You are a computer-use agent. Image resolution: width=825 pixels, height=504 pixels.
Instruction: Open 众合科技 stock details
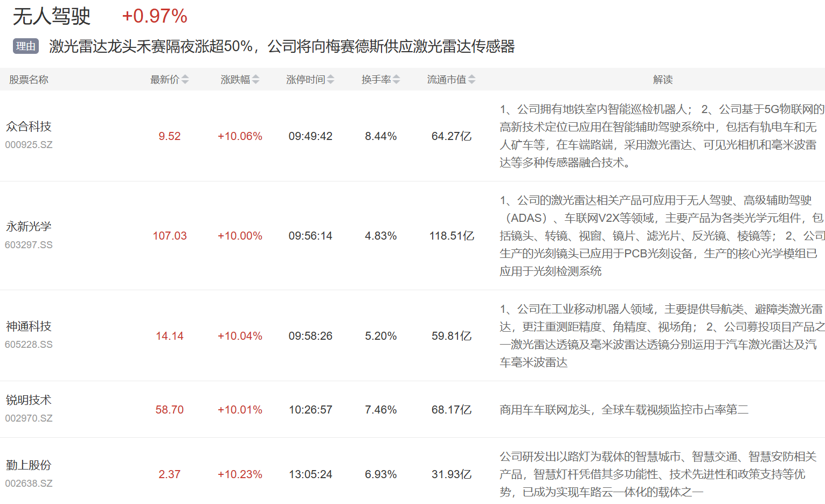(29, 127)
